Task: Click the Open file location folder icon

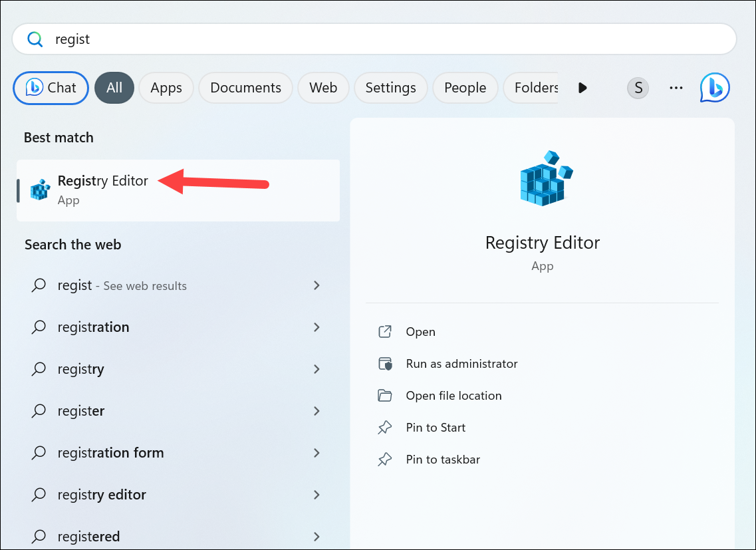Action: pyautogui.click(x=385, y=396)
